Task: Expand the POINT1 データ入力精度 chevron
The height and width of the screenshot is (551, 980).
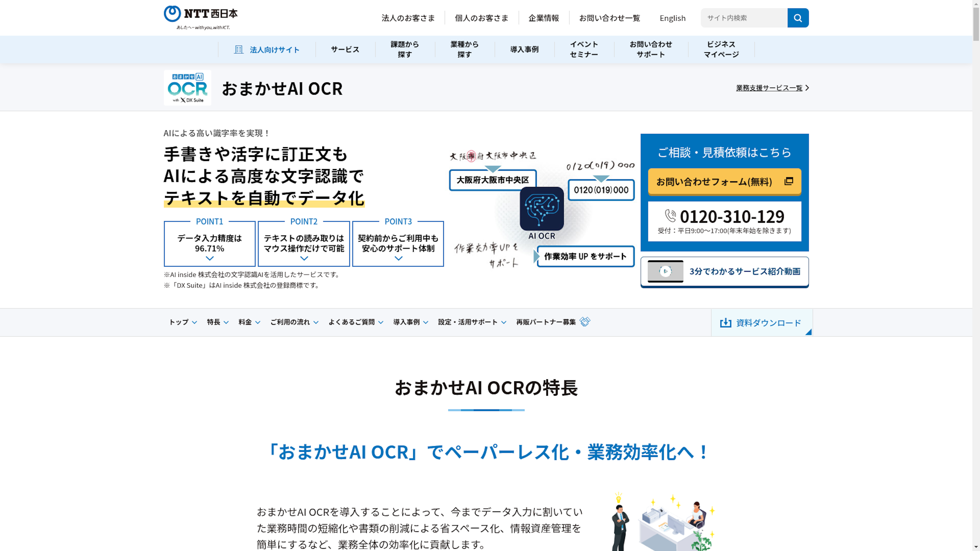Action: click(210, 259)
